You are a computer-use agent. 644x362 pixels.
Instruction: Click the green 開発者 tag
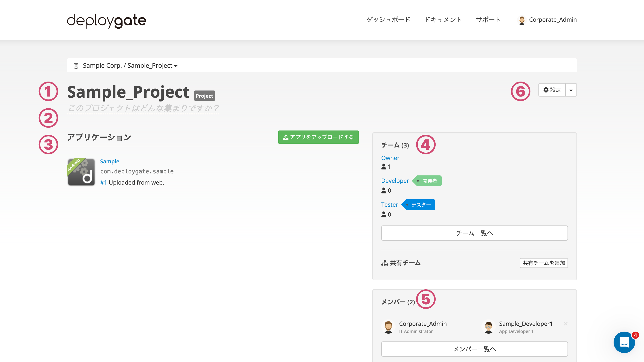(428, 181)
